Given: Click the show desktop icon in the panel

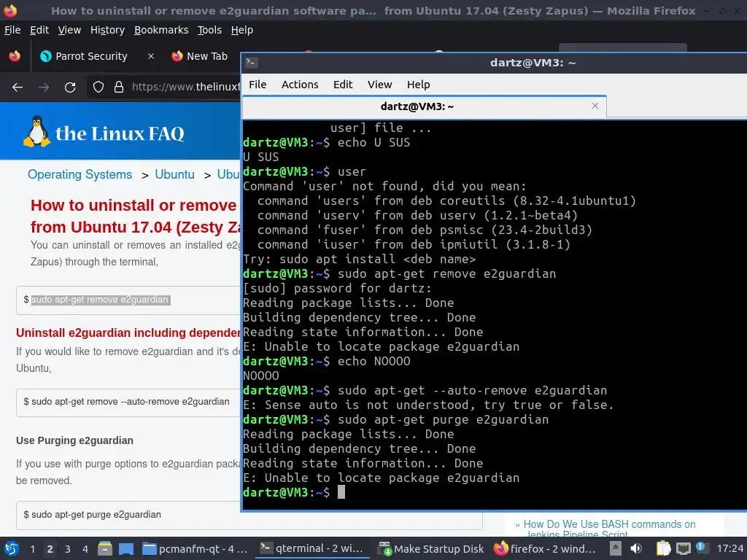Looking at the screenshot, I should (125, 548).
